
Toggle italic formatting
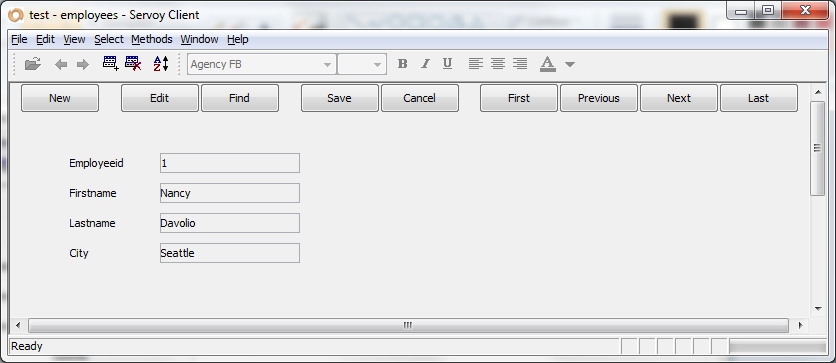(425, 64)
